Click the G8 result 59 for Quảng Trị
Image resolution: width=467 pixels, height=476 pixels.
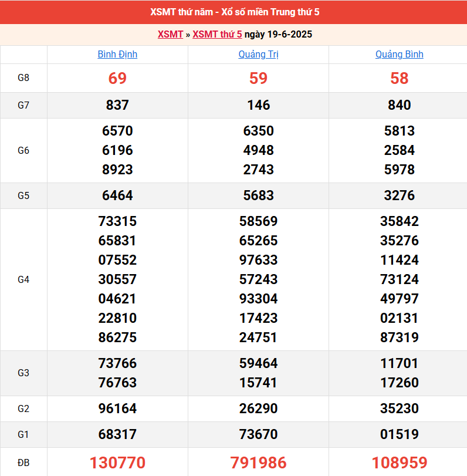tap(258, 78)
